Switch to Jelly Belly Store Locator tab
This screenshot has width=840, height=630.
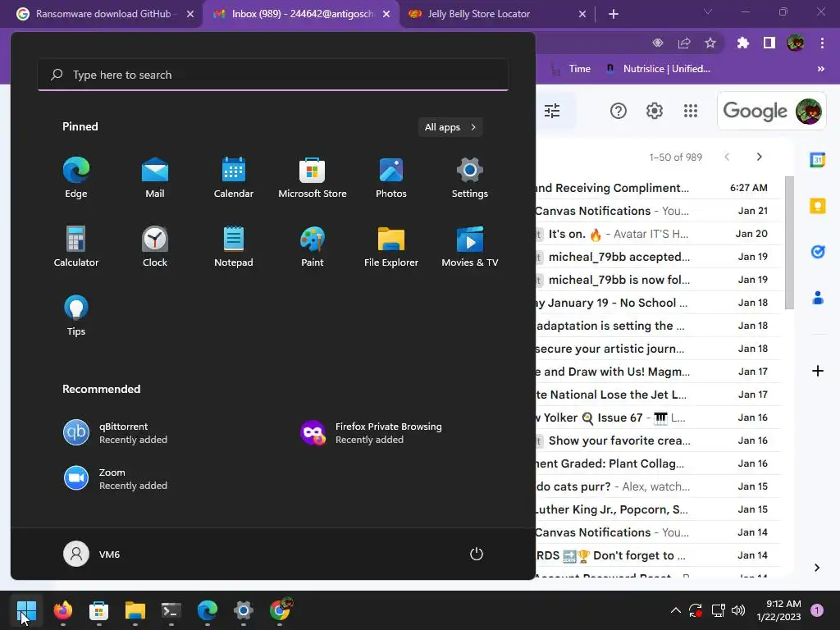tap(497, 14)
